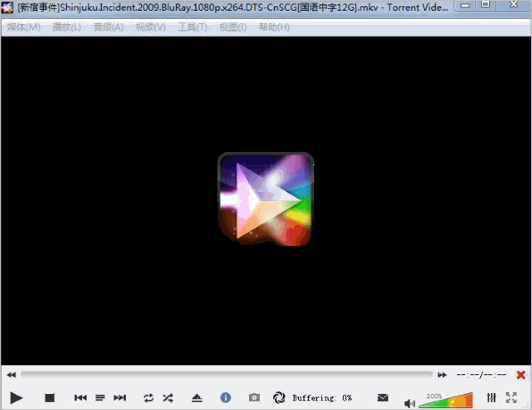
Task: Minimize the Torrent Video player window
Action: pos(465,5)
